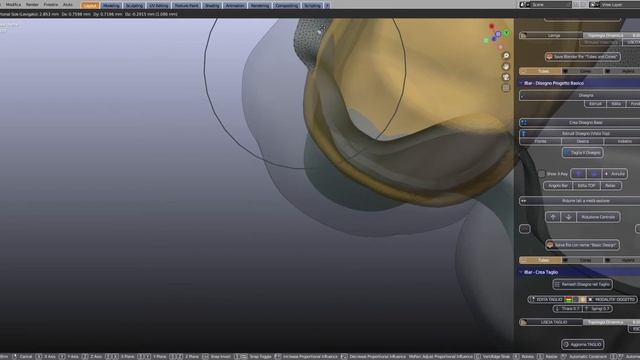
Task: Open the Modifica menu
Action: click(x=13, y=5)
